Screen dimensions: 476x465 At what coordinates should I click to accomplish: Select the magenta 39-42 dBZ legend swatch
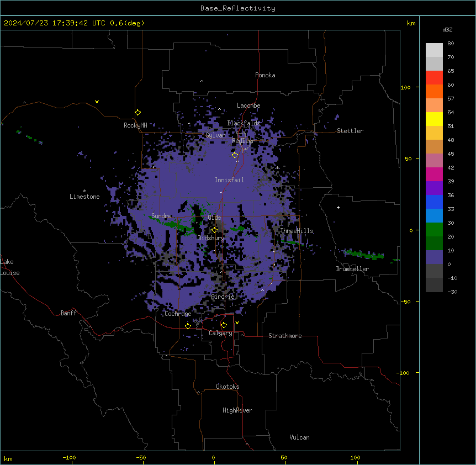(x=434, y=175)
